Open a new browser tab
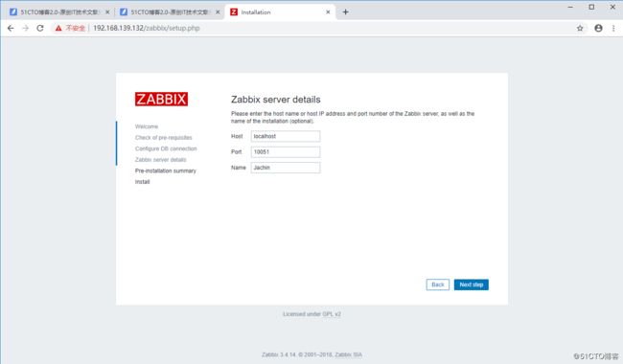 tap(345, 11)
